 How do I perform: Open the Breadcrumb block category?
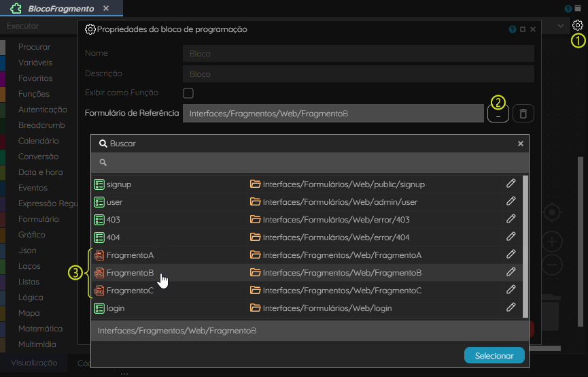point(41,125)
